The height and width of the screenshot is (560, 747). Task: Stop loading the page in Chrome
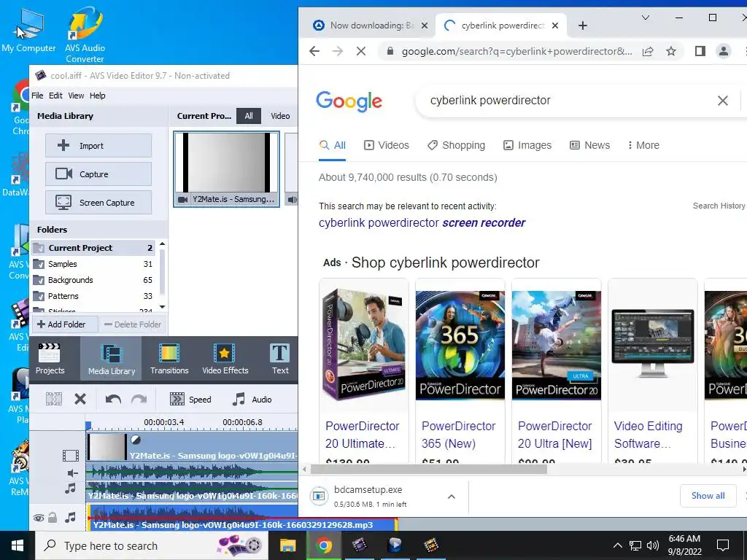click(361, 51)
